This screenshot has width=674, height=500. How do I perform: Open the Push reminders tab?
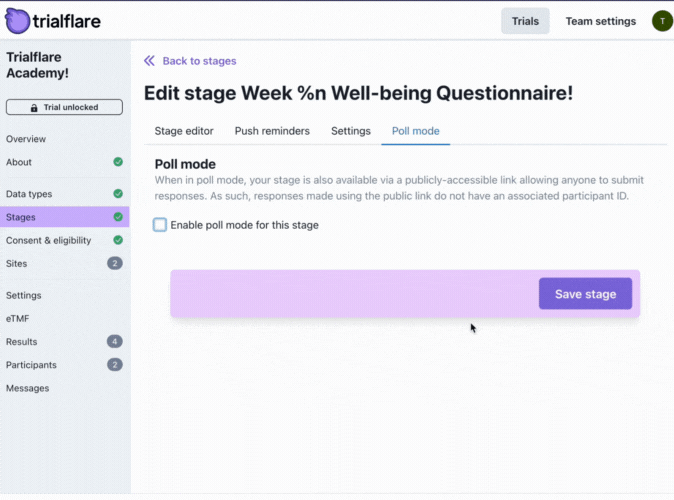[272, 131]
